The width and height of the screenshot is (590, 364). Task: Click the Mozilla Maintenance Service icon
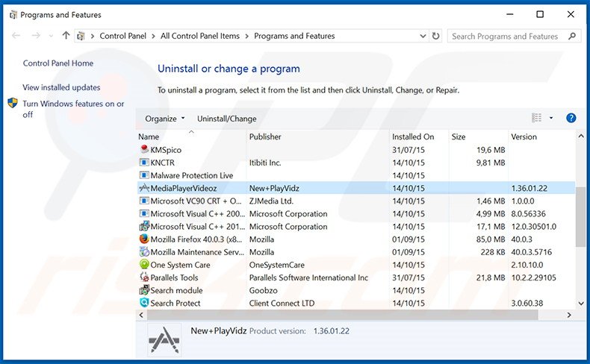click(x=144, y=251)
